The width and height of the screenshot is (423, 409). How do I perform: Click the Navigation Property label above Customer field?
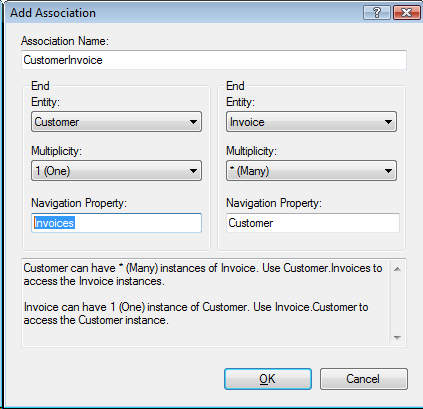(x=274, y=203)
